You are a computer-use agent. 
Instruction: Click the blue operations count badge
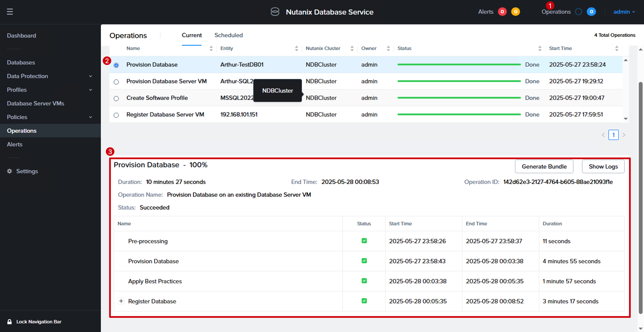(x=591, y=12)
